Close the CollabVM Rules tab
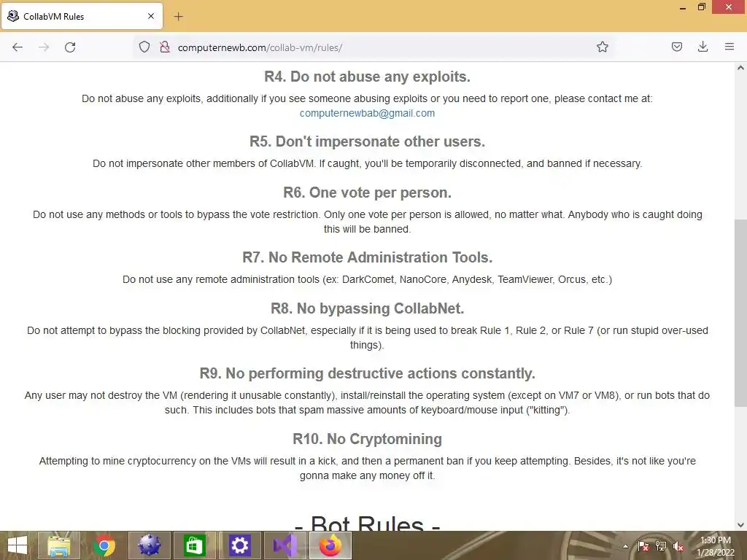Viewport: 747px width, 560px height. click(x=151, y=16)
